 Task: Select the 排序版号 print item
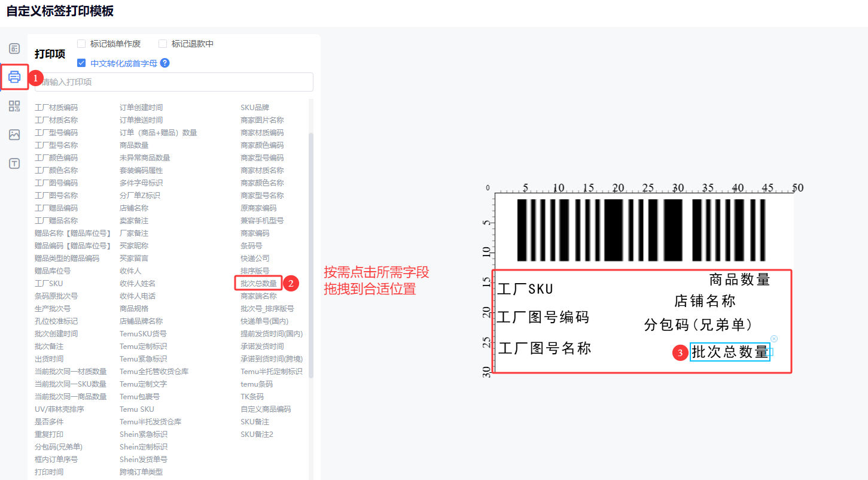point(255,271)
